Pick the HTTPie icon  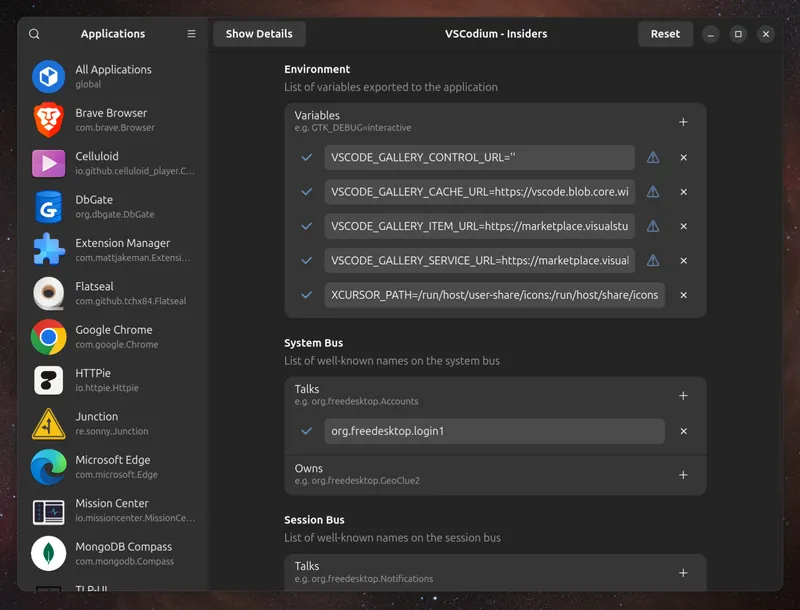click(48, 380)
